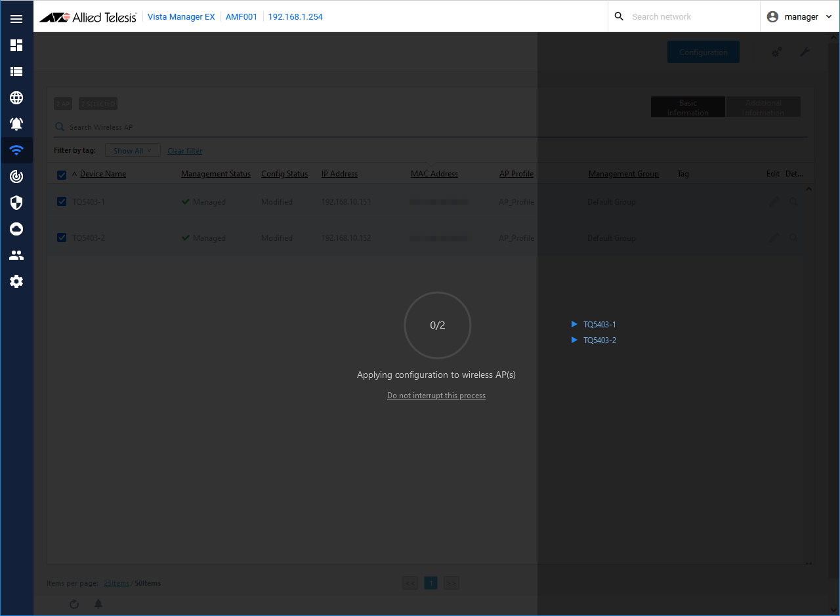The height and width of the screenshot is (616, 840).
Task: Switch to Additional Information tab
Action: 763,107
